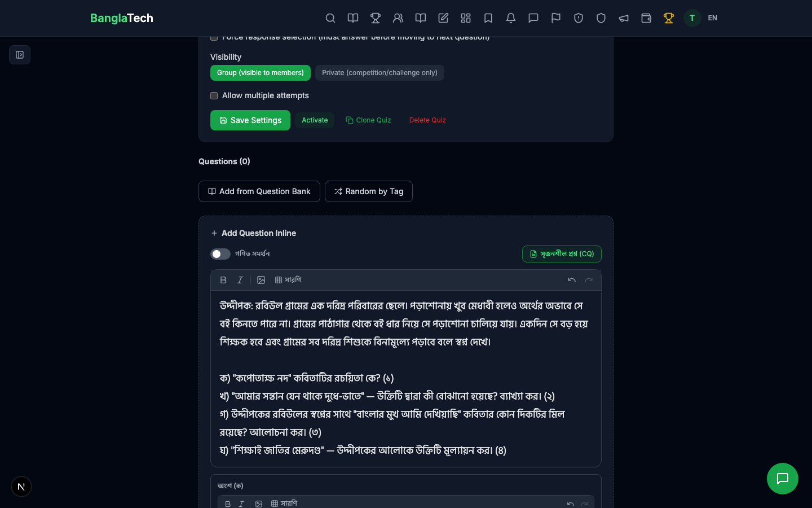Click the flag icon in navbar
Screen dimensions: 812x508
[x=556, y=18]
